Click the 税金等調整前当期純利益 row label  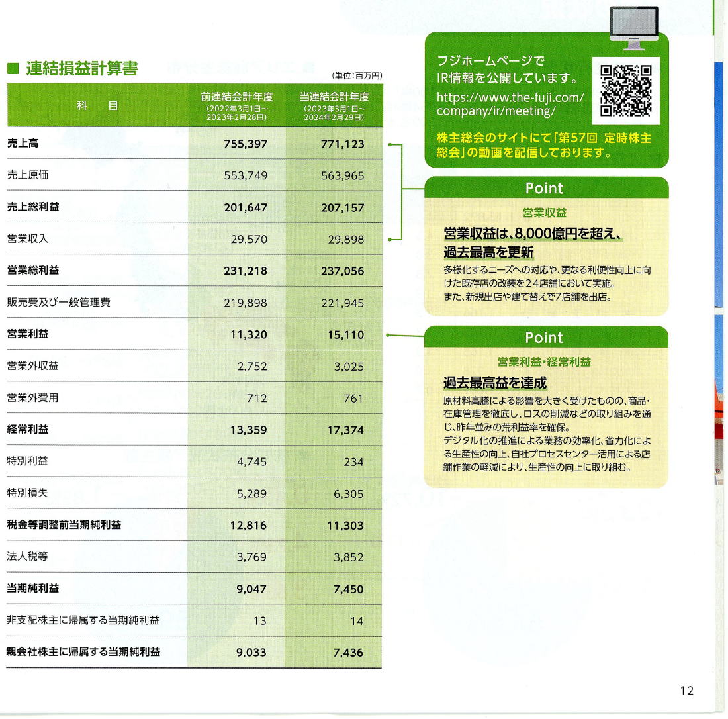(64, 525)
